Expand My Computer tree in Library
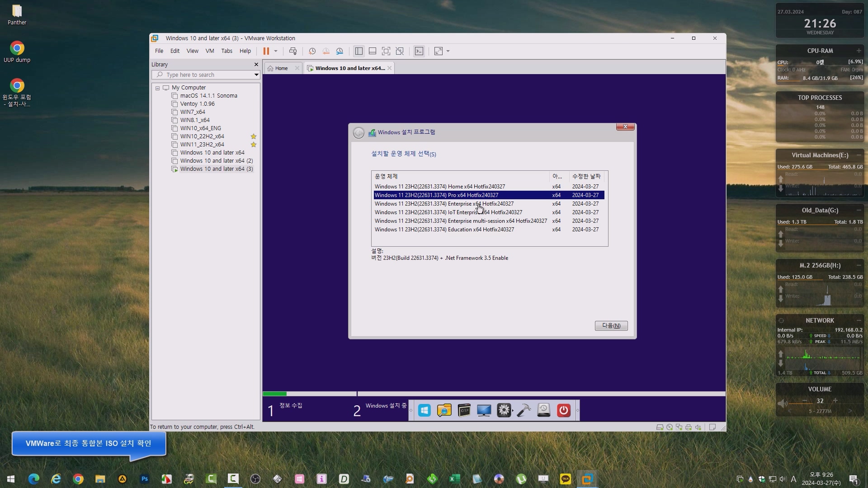 157,87
